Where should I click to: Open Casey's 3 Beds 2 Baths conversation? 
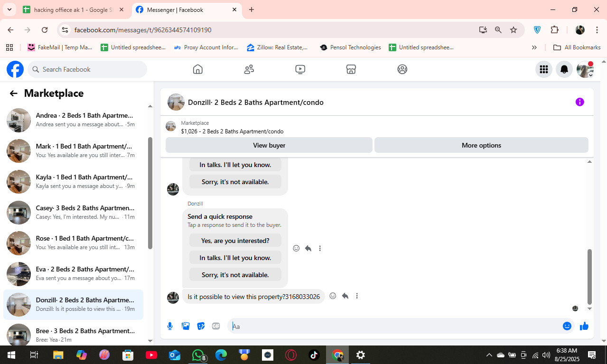click(x=74, y=213)
